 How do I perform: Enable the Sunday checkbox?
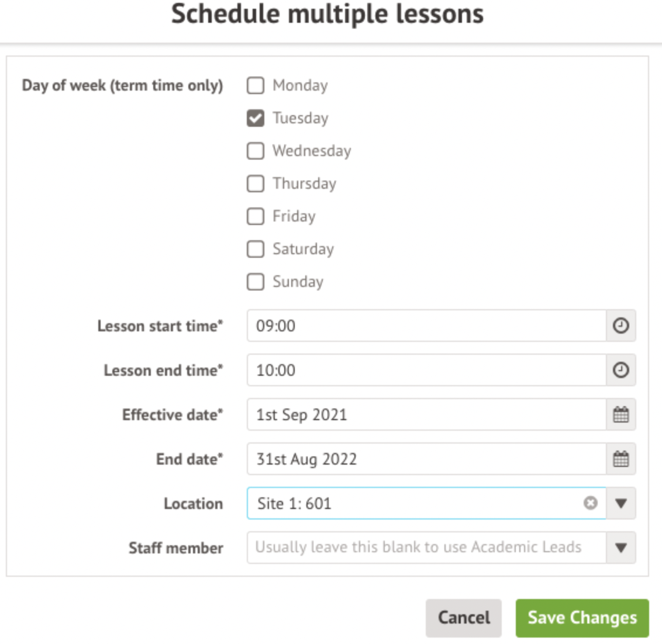coord(256,282)
